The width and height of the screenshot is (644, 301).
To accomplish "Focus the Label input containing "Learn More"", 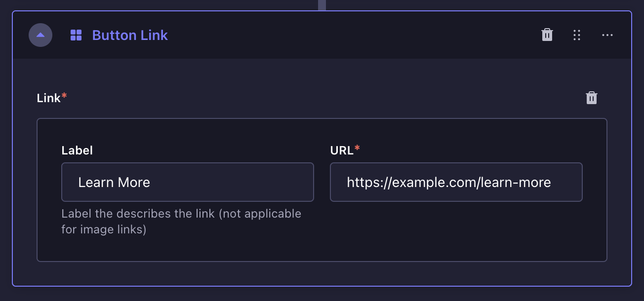I will tap(188, 182).
